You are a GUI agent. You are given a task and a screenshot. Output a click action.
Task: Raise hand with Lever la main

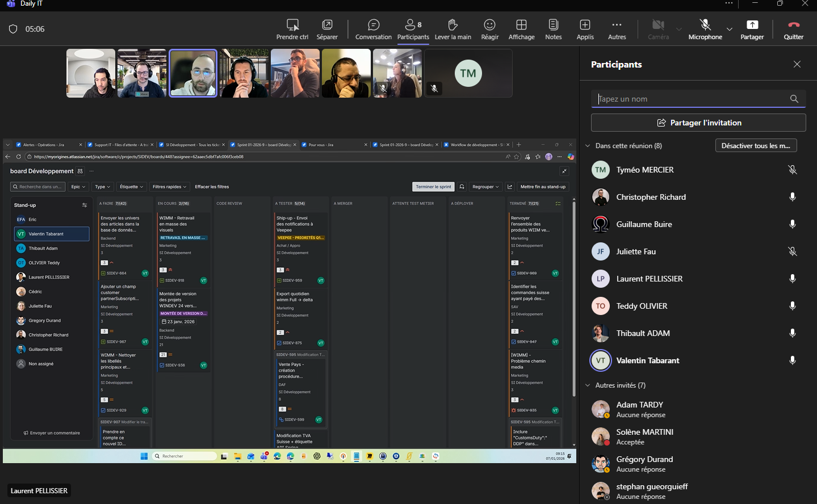453,30
